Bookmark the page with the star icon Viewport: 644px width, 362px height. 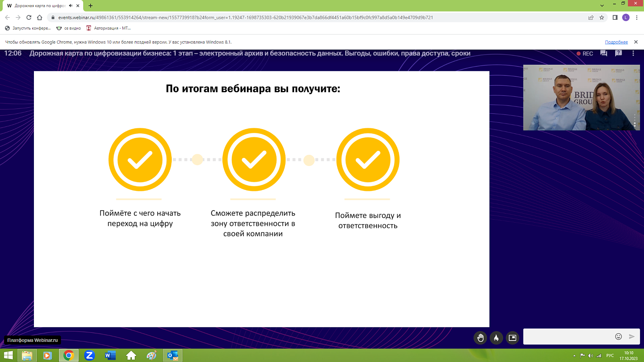(x=601, y=18)
